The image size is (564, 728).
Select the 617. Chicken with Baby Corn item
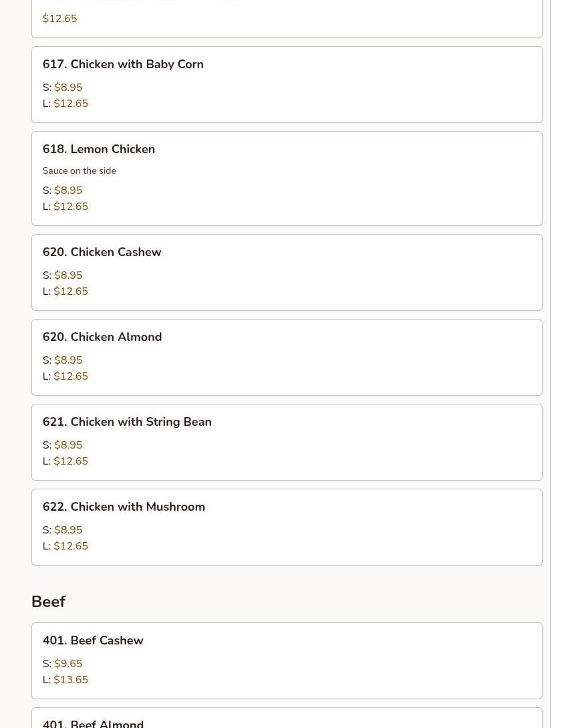point(287,84)
